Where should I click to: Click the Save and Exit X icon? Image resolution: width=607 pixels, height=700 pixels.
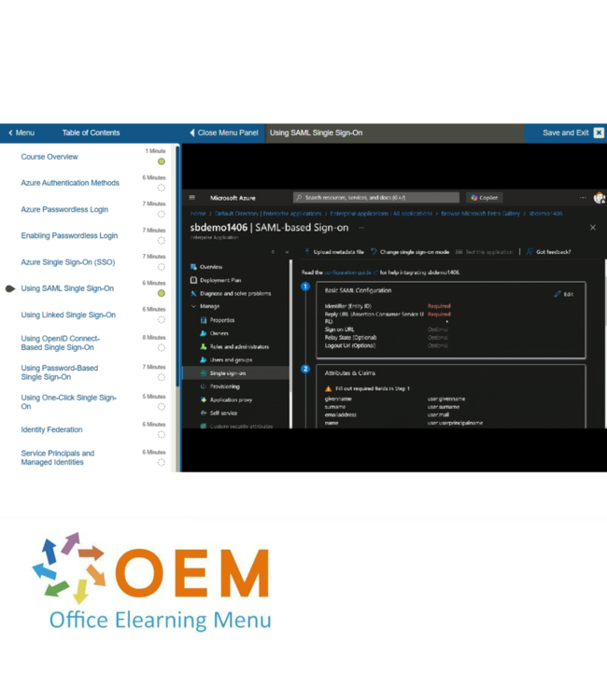pos(599,133)
